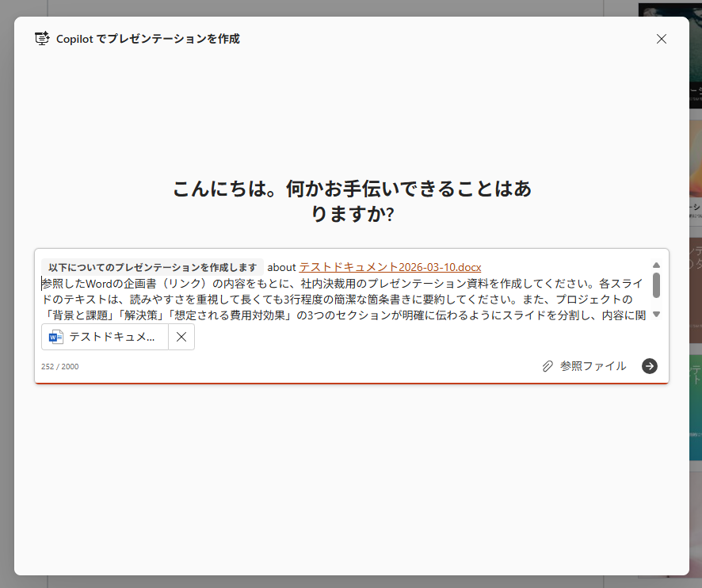Click the Copilot presentation icon in header
The image size is (702, 588).
tap(42, 39)
